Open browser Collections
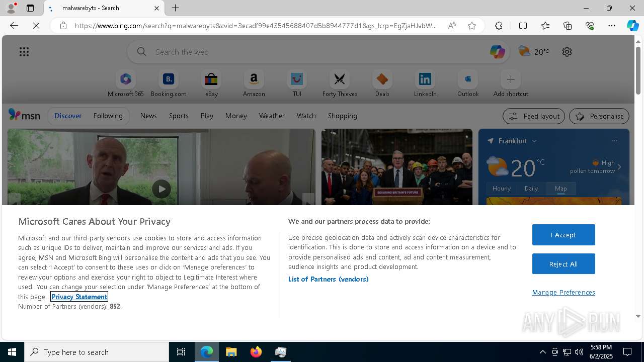 (568, 26)
